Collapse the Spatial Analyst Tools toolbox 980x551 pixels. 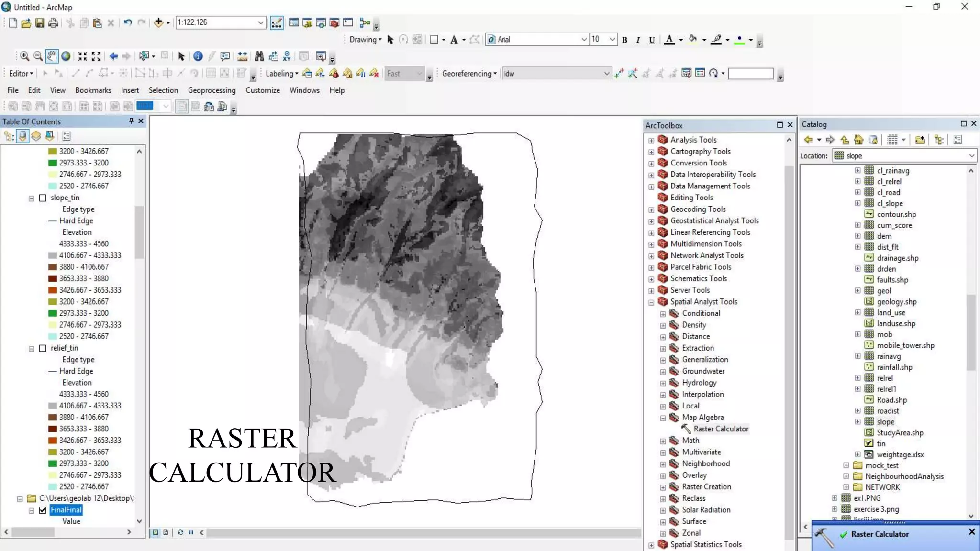[651, 302]
